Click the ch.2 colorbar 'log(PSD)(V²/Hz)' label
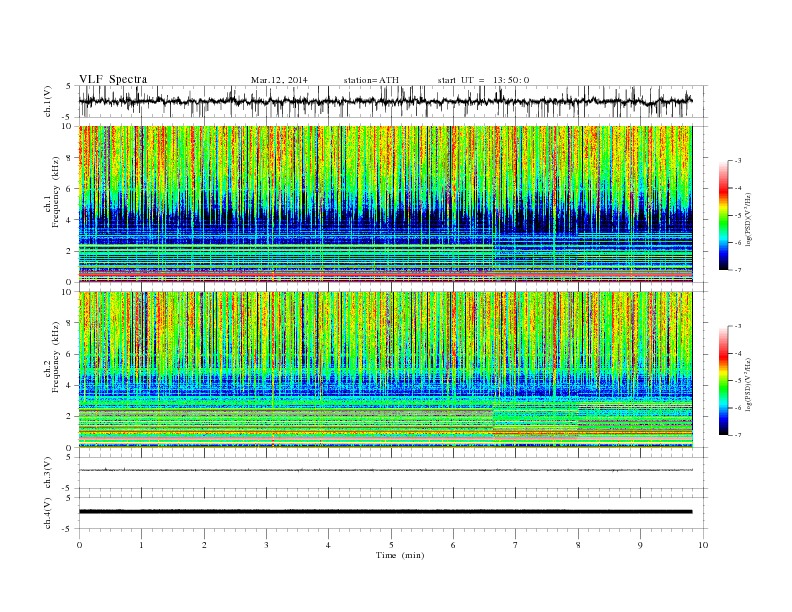 click(750, 385)
